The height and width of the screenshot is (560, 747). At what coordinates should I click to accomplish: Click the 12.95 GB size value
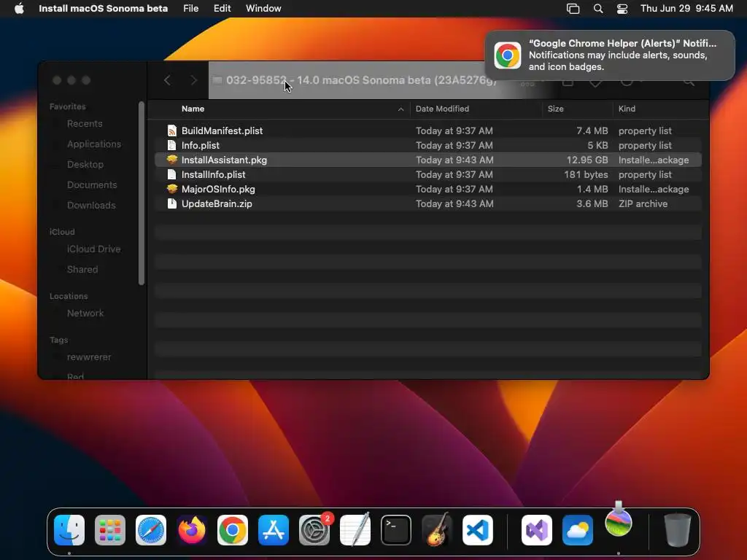coord(587,160)
